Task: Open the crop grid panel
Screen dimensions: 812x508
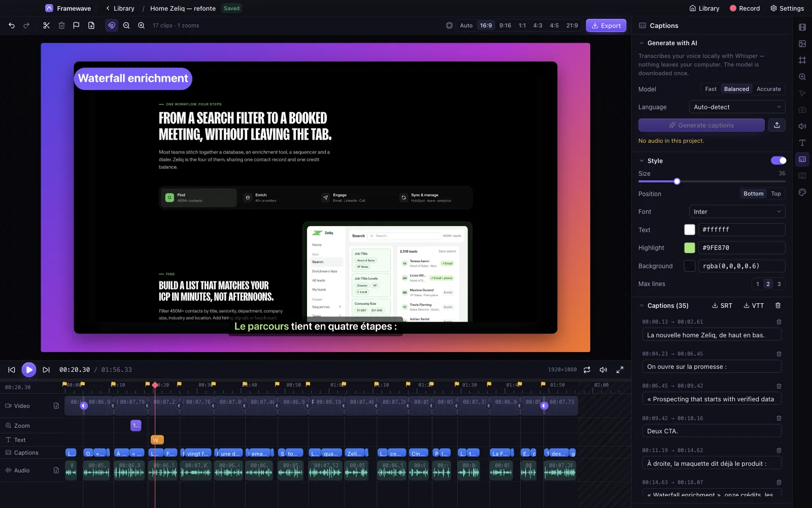Action: 802,60
